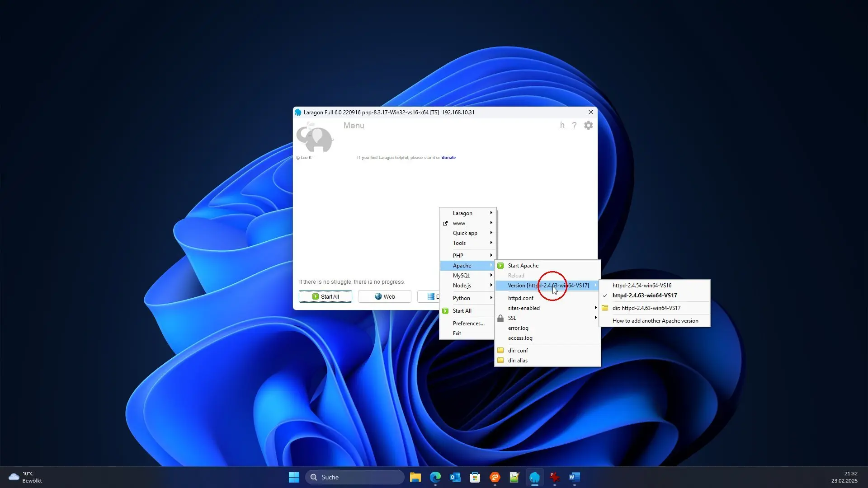
Task: Select checked httpd-2.4.63-win64-VS17 version
Action: (x=655, y=296)
